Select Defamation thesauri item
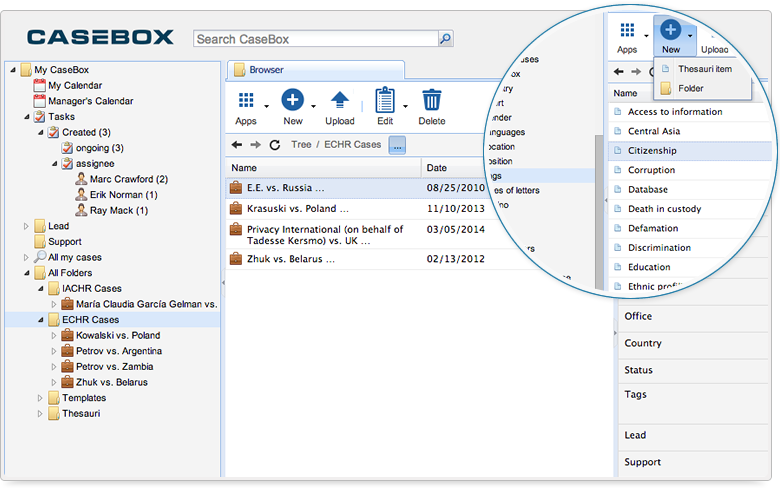 click(653, 228)
